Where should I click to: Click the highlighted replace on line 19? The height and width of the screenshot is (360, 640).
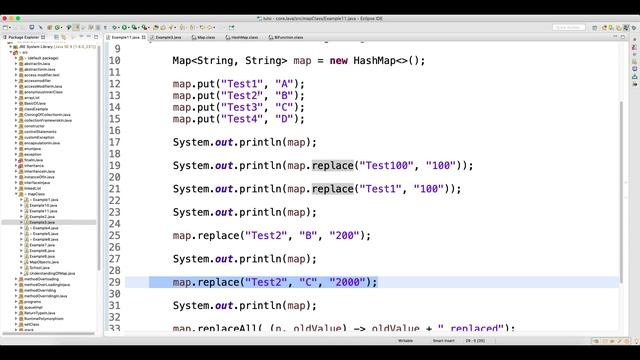(333, 165)
